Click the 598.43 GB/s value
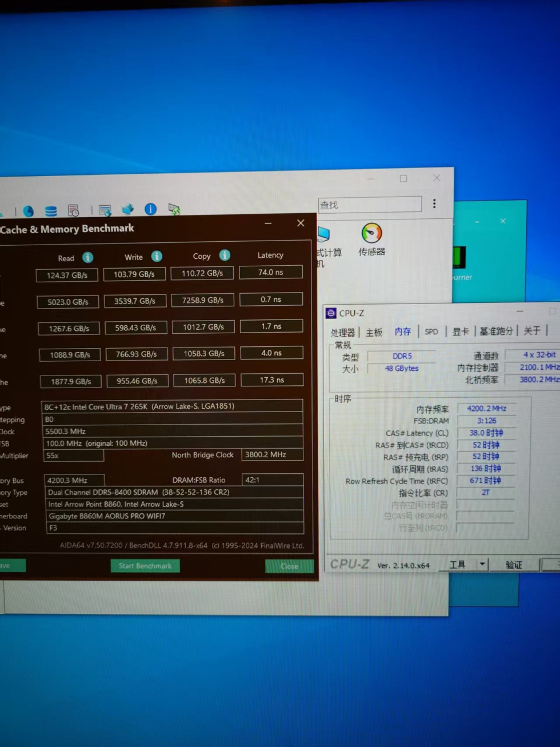560x747 pixels. 135,327
